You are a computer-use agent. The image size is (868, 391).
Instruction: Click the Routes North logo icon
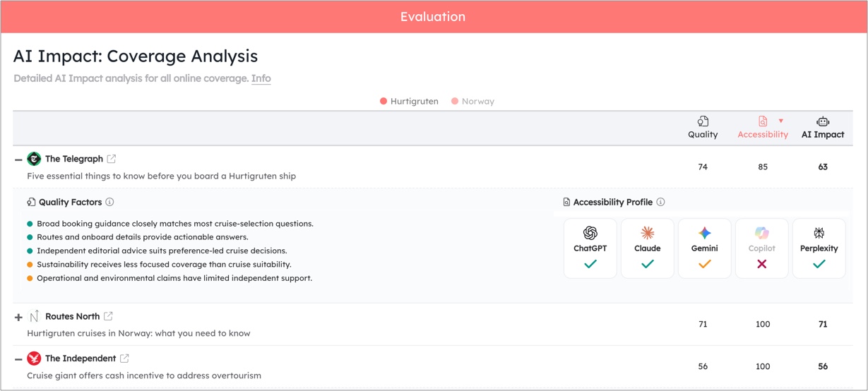click(34, 316)
